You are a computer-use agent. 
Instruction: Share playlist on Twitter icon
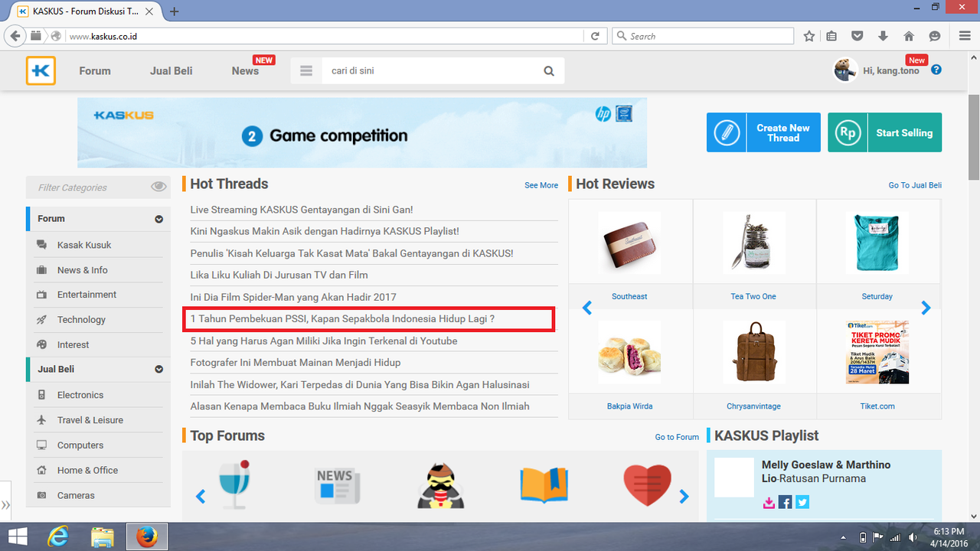click(802, 502)
